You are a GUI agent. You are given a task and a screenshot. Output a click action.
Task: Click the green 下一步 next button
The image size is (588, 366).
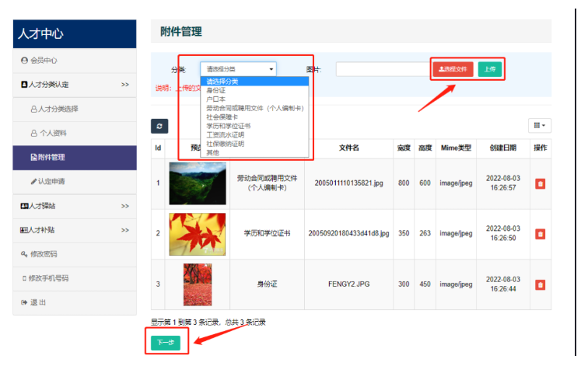(166, 343)
